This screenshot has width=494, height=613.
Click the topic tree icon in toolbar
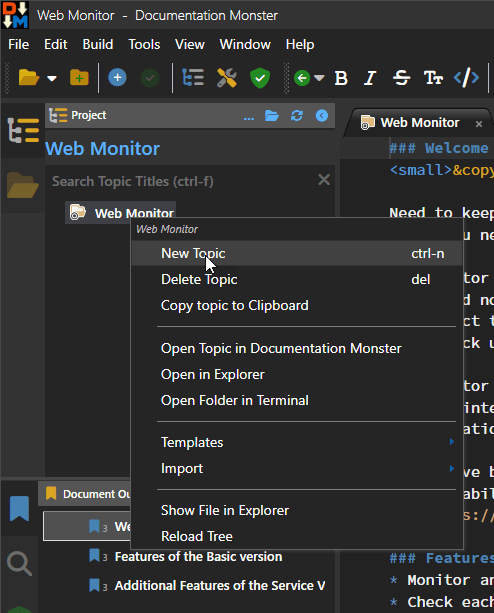pos(193,77)
